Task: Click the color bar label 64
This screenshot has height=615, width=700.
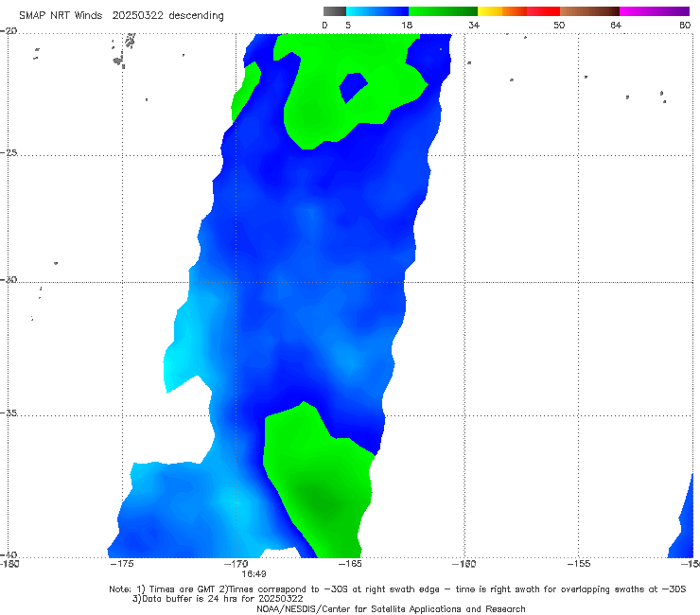Action: (616, 26)
